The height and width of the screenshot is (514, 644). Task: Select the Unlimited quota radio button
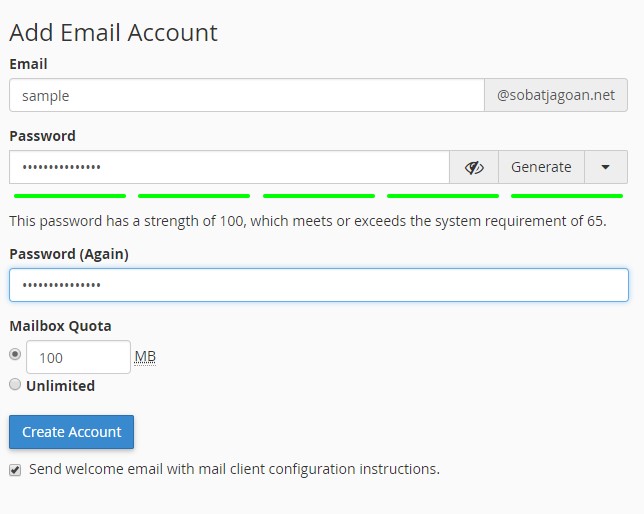[x=15, y=385]
